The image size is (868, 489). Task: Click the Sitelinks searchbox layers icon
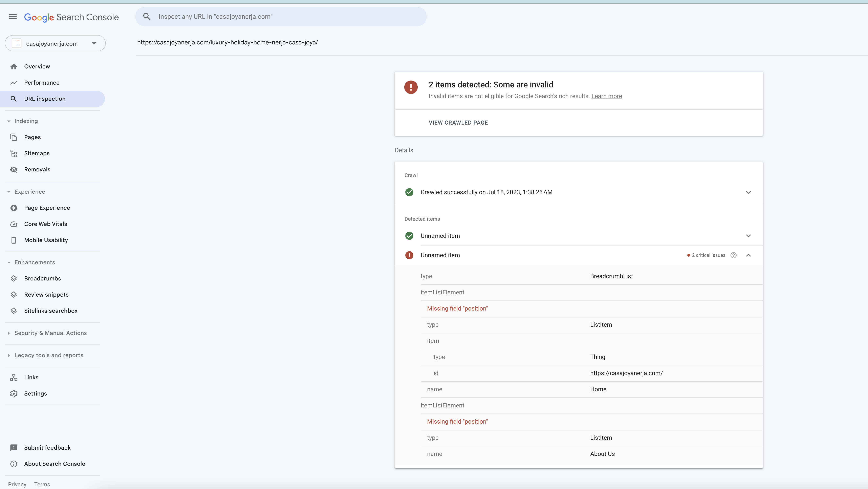pyautogui.click(x=14, y=311)
